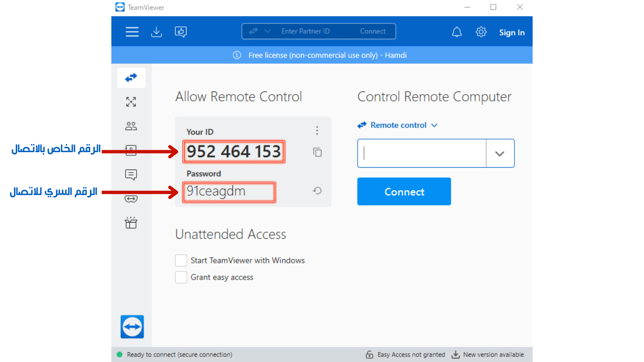The height and width of the screenshot is (362, 644).
Task: Click the TeamViewer logo at sidebar bottom
Action: (x=132, y=326)
